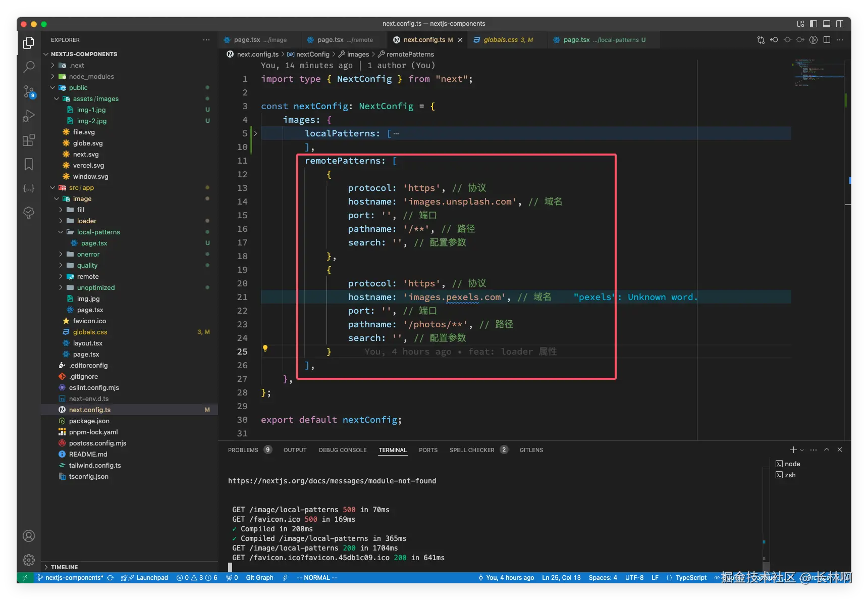The image size is (868, 600).
Task: Unfold collapsed localPatterns block on line 5
Action: (x=256, y=133)
